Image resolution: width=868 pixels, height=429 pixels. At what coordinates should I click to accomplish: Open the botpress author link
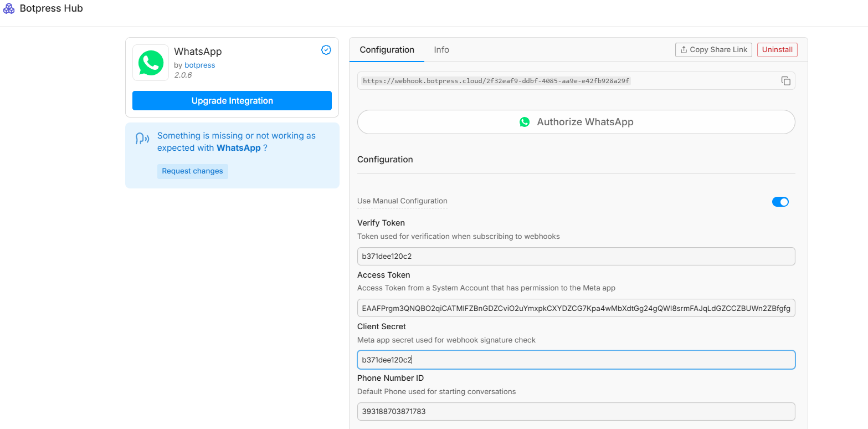pos(200,65)
